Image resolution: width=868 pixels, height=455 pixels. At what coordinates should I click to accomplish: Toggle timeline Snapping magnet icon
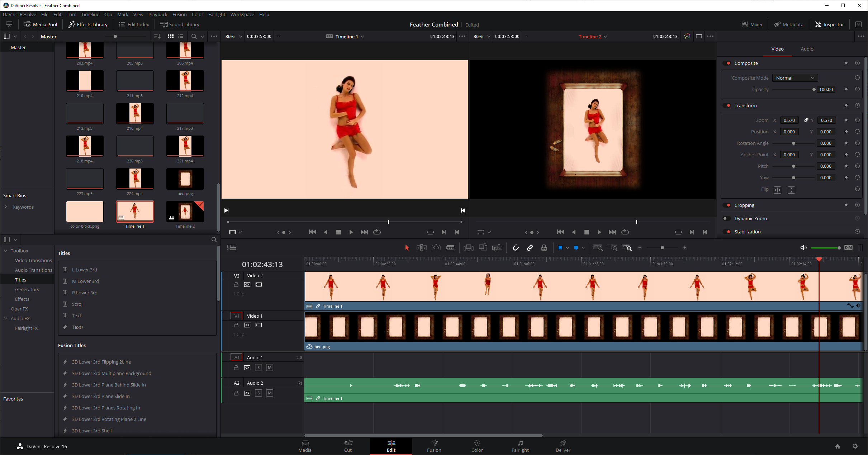(516, 248)
